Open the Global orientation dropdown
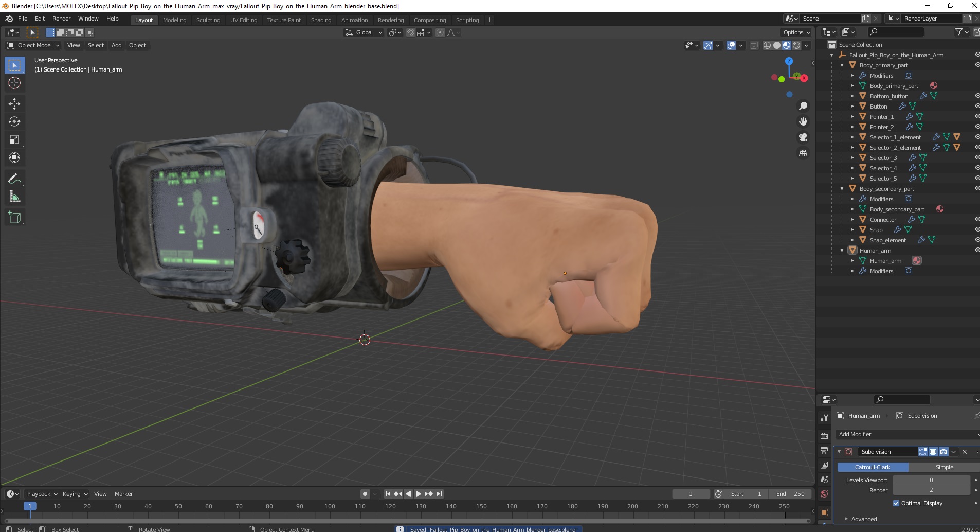 click(364, 32)
